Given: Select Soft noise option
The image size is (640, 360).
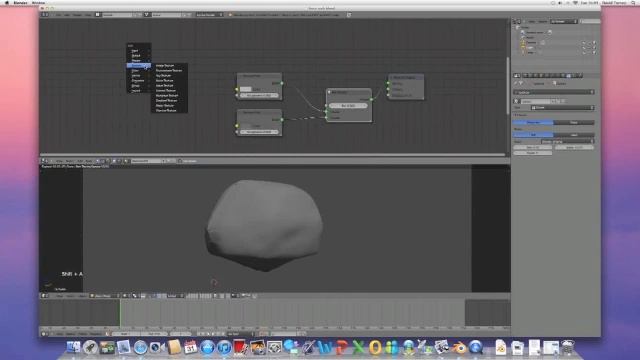Looking at the screenshot, I should (x=533, y=134).
